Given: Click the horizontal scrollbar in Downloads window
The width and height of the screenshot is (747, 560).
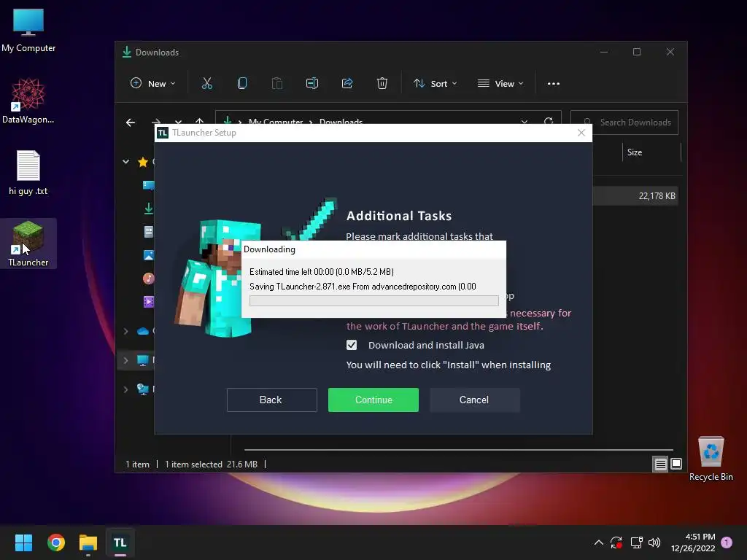Looking at the screenshot, I should point(458,449).
